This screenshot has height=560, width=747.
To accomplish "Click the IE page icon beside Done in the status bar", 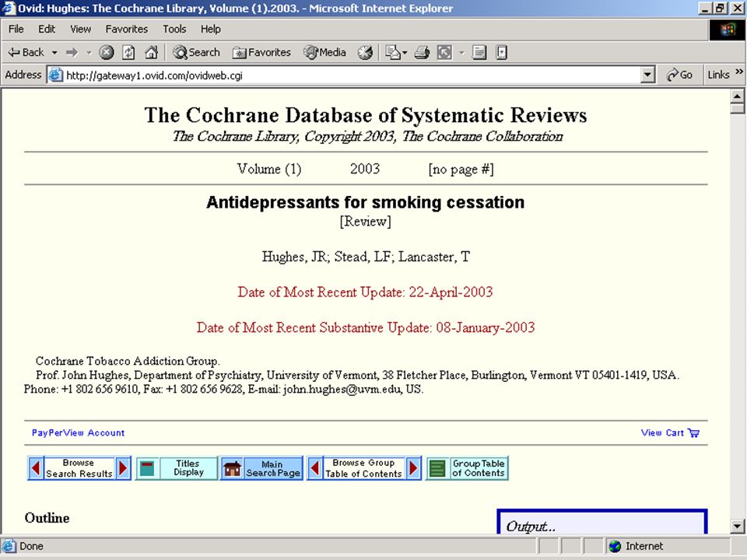I will coord(9,546).
